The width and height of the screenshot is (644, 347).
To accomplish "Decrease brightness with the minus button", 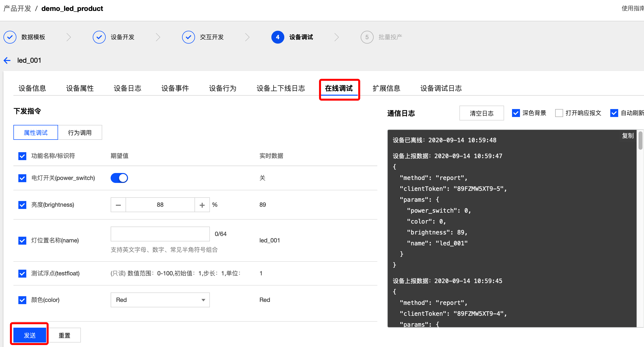I will [x=118, y=205].
